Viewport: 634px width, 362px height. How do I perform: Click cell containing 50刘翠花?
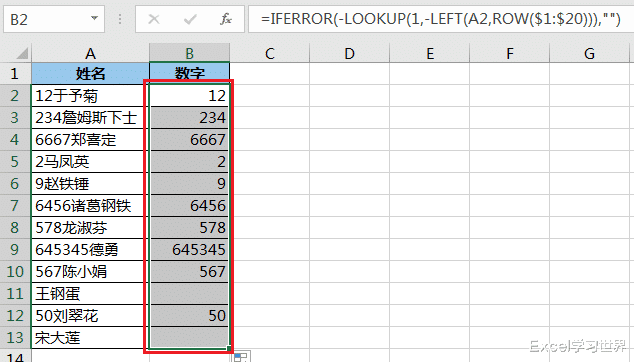[90, 315]
